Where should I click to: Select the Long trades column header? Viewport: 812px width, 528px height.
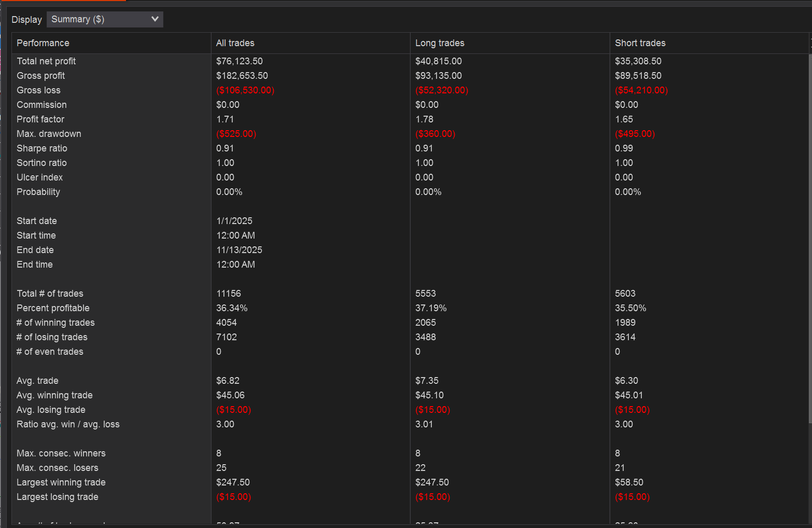(440, 43)
